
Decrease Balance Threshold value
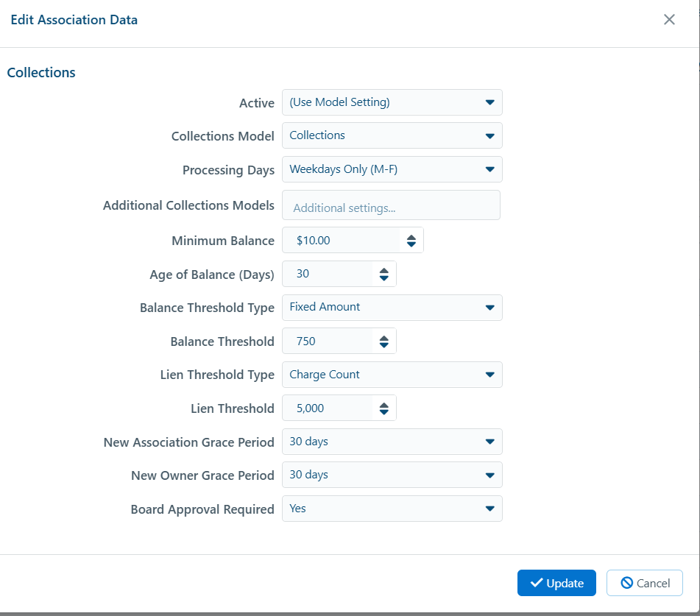click(384, 345)
